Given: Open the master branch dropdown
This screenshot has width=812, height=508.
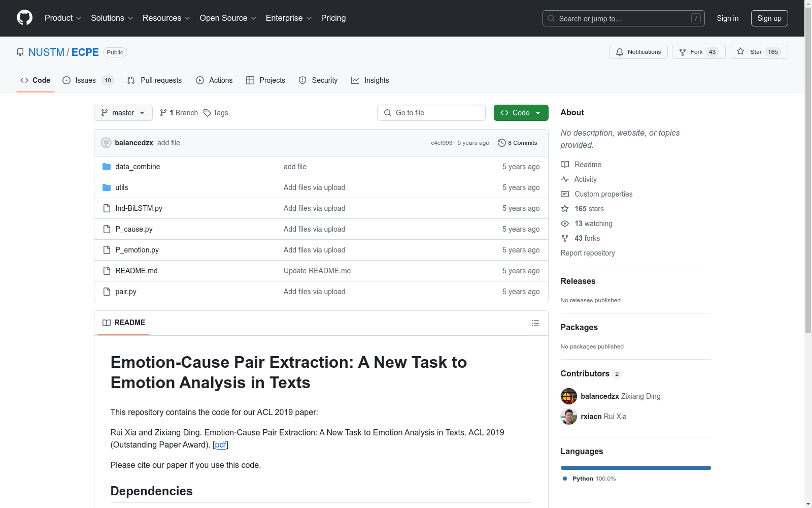Looking at the screenshot, I should coord(123,113).
